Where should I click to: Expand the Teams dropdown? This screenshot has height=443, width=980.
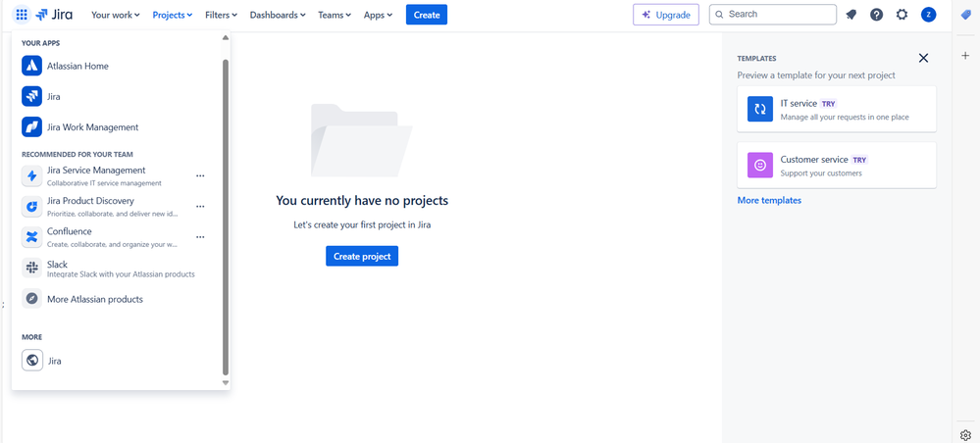pos(335,15)
